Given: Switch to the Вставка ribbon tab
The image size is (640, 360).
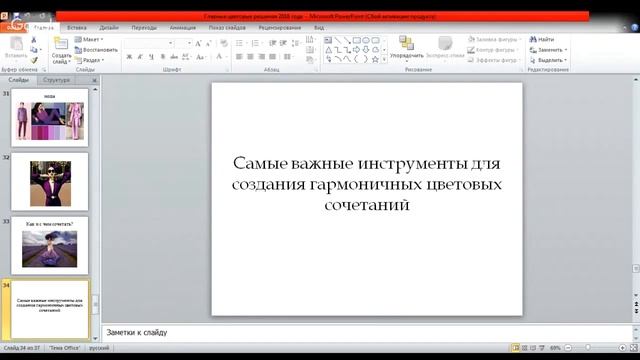Looking at the screenshot, I should pyautogui.click(x=77, y=28).
